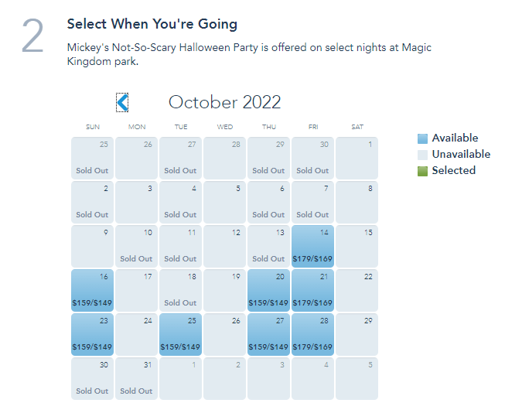Click sold out October 13 cell

(268, 247)
